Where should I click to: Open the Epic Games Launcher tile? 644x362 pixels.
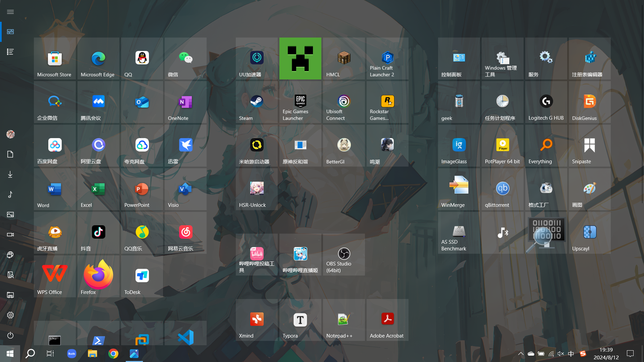click(300, 102)
